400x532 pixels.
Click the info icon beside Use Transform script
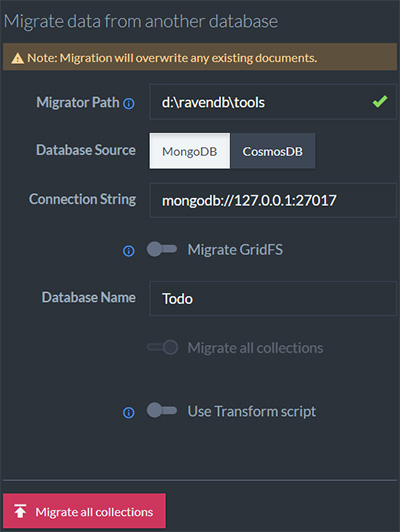[x=129, y=412]
